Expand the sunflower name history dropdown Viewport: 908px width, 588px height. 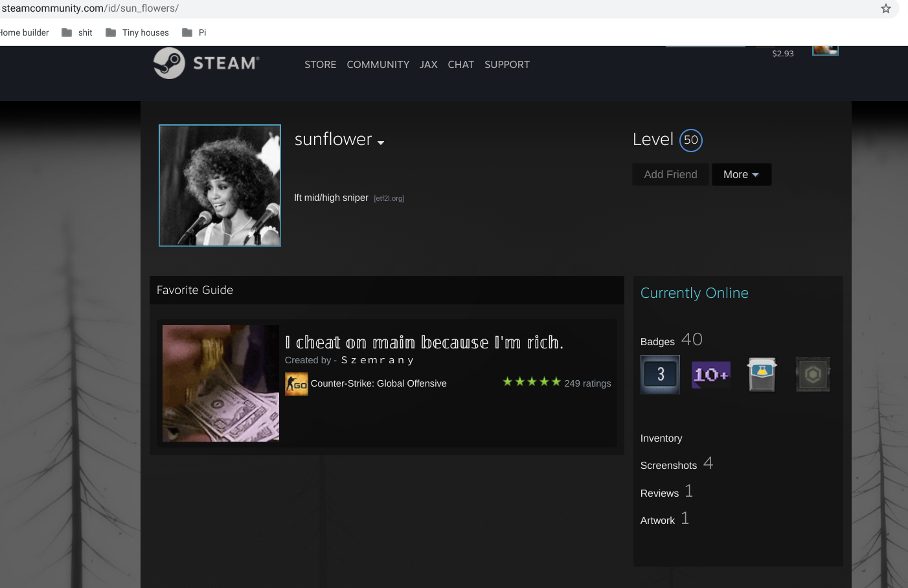click(381, 143)
